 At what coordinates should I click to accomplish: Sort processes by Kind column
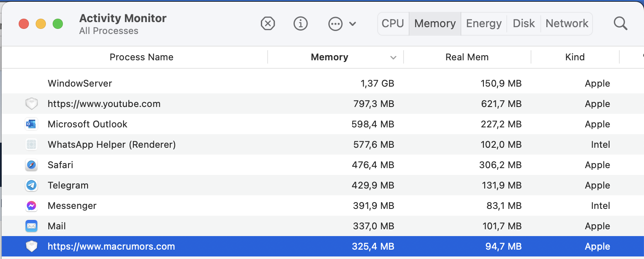coord(575,57)
